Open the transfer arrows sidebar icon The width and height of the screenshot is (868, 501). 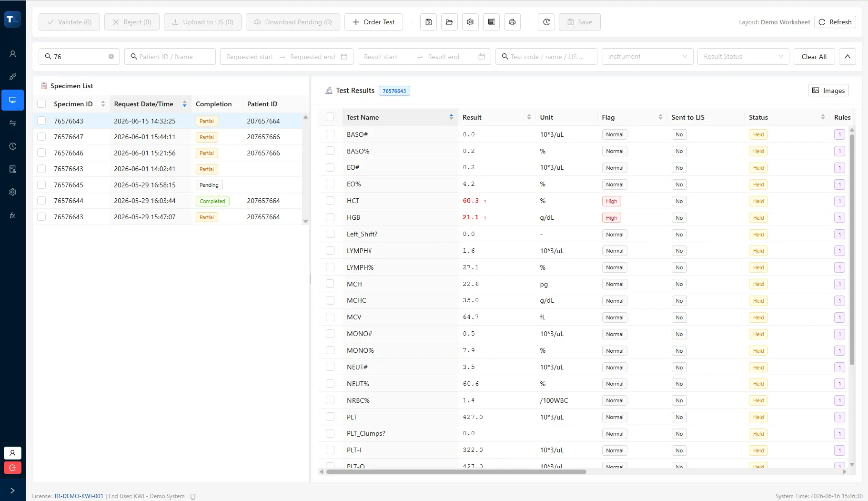(13, 123)
